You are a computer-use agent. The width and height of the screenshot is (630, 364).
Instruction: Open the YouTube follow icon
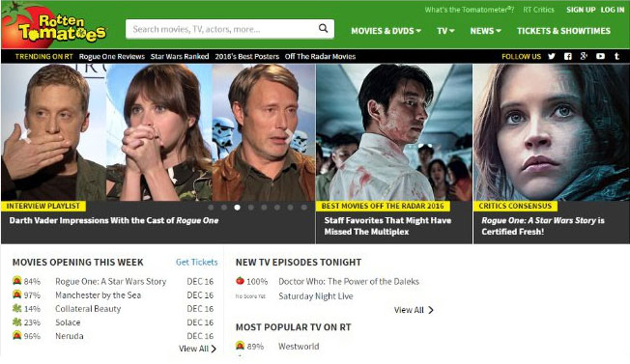(x=600, y=56)
